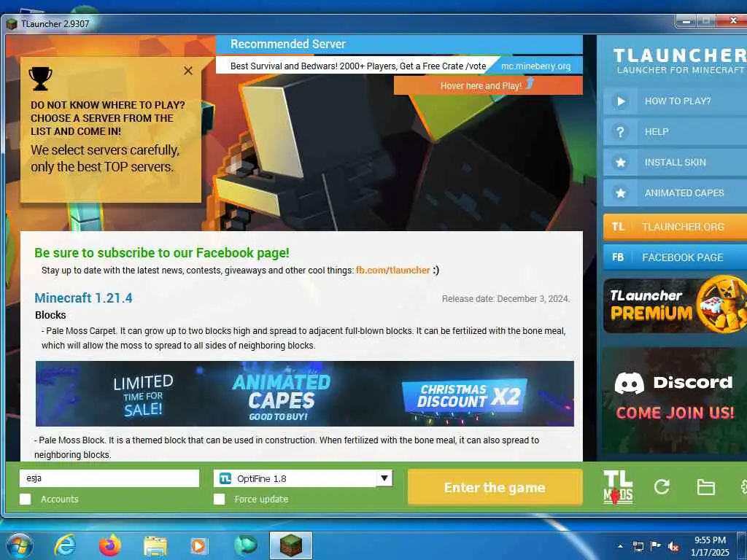Click the username field containing esja
This screenshot has height=560, width=747.
pyautogui.click(x=109, y=478)
